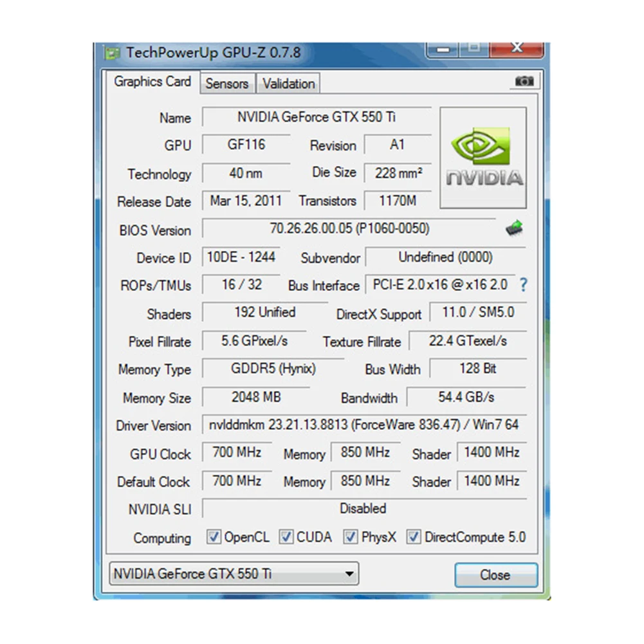
Task: Toggle the PhysX checkbox
Action: click(351, 537)
